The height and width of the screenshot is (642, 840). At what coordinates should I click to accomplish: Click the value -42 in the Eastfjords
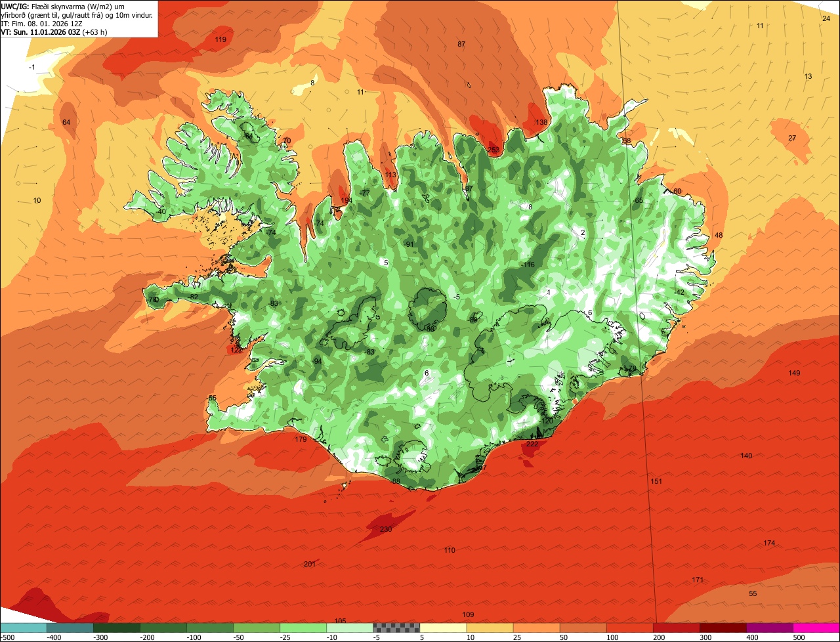coord(679,292)
